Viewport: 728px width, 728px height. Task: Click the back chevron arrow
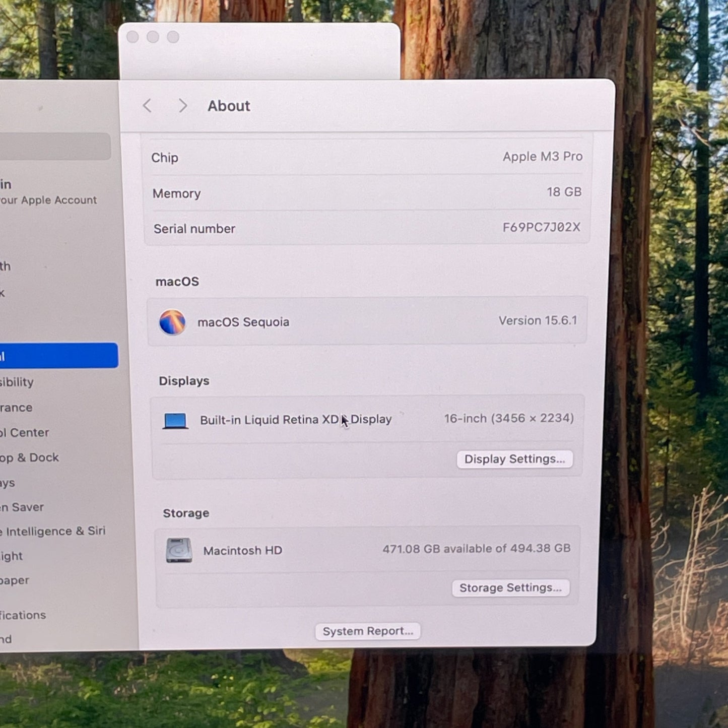[147, 106]
